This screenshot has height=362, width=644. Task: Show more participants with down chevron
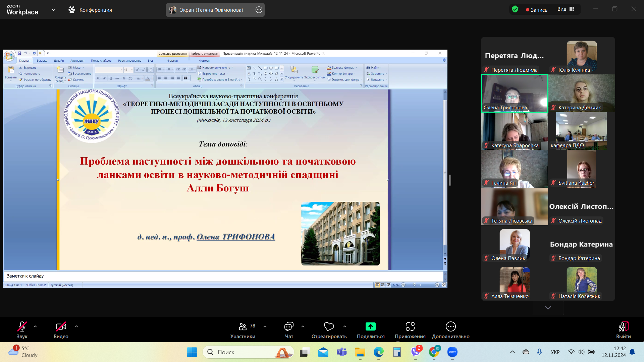click(548, 307)
